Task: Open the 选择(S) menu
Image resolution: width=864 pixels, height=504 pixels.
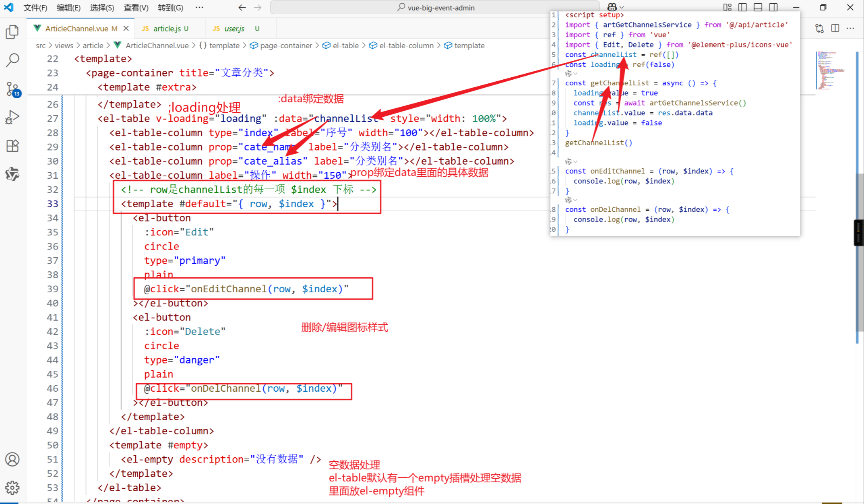Action: coord(102,8)
